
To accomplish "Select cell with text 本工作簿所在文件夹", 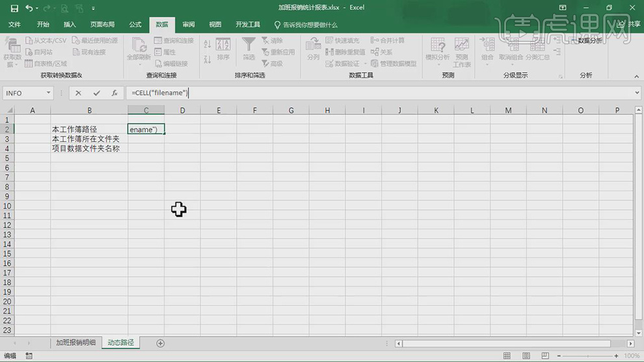I will (x=89, y=139).
